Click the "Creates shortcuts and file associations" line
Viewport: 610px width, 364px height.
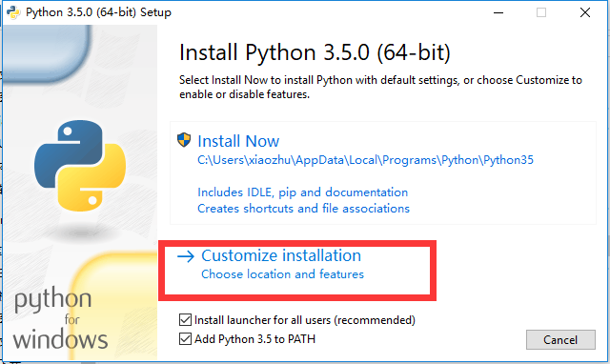pyautogui.click(x=303, y=209)
